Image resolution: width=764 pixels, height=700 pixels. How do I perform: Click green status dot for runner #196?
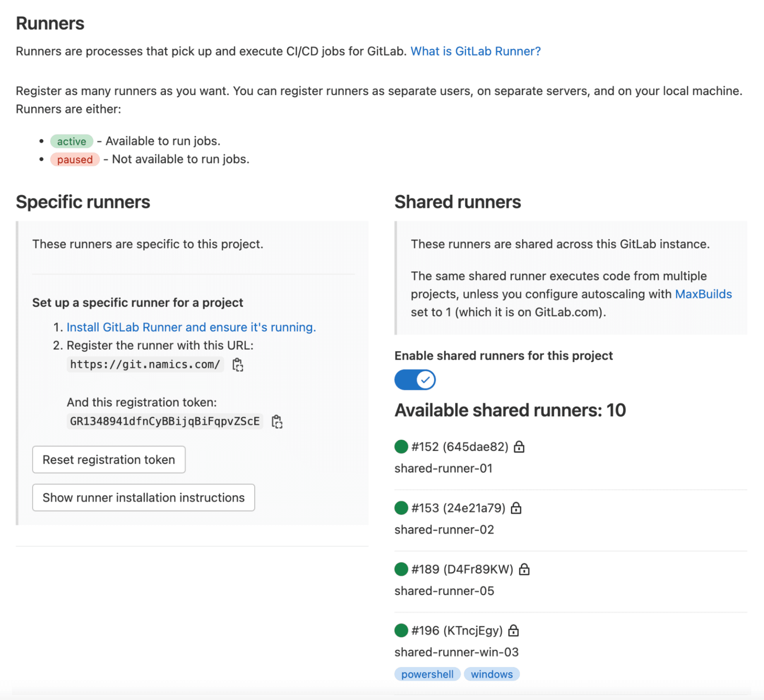[401, 630]
